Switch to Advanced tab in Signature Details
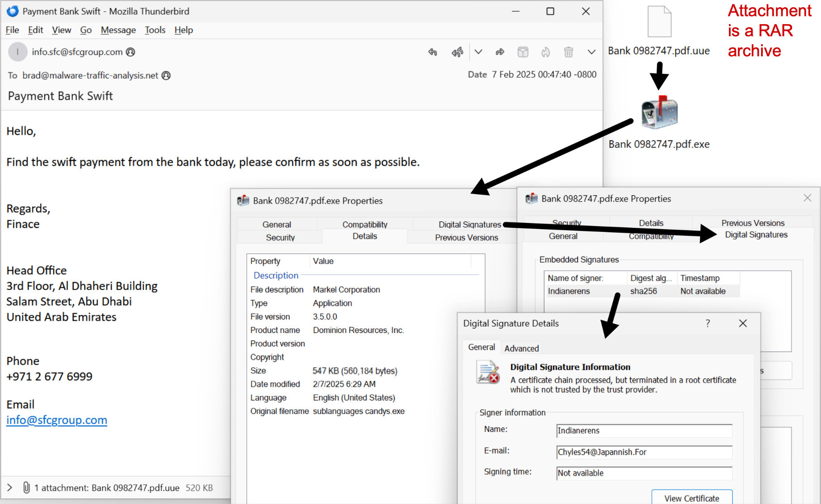The image size is (821, 504). (522, 348)
